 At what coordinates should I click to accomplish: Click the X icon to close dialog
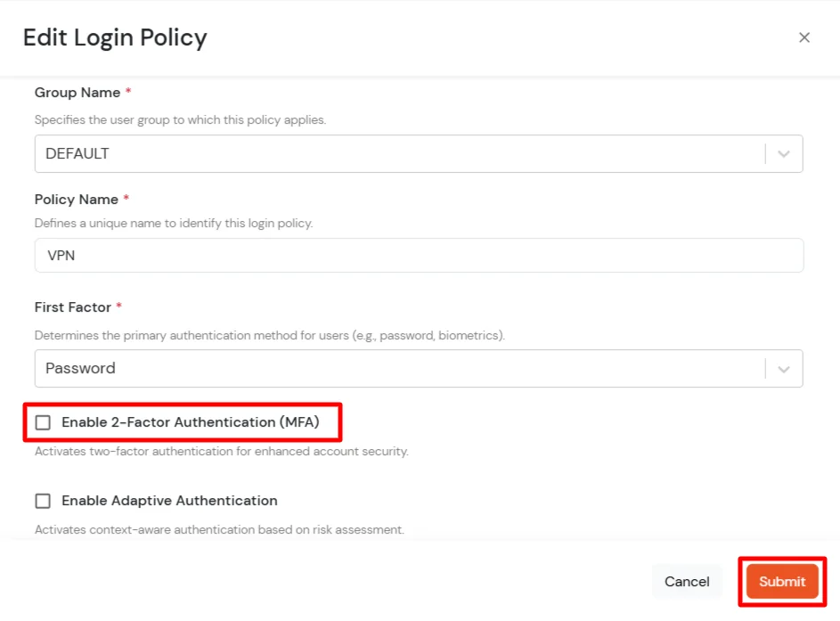tap(804, 37)
